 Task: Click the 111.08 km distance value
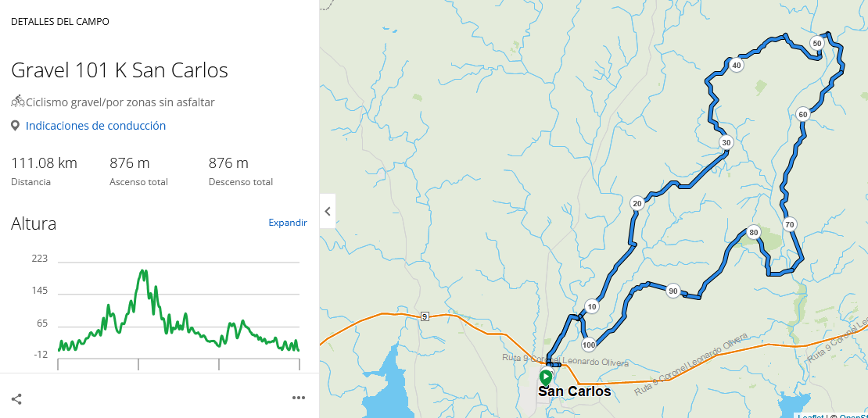[44, 163]
